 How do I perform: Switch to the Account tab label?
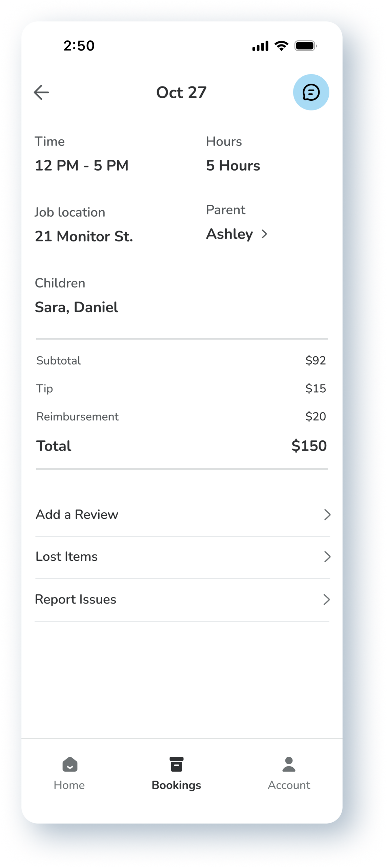289,785
